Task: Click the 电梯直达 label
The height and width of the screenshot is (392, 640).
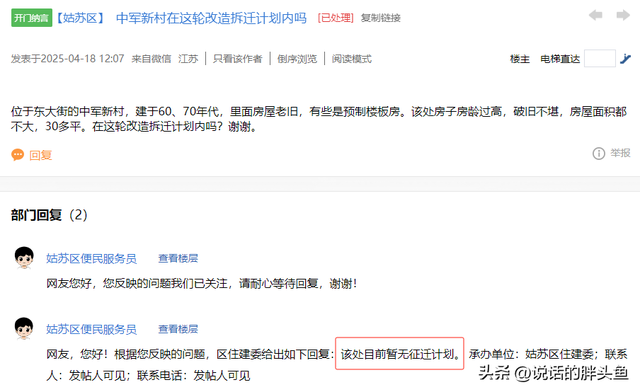Action: pos(560,59)
